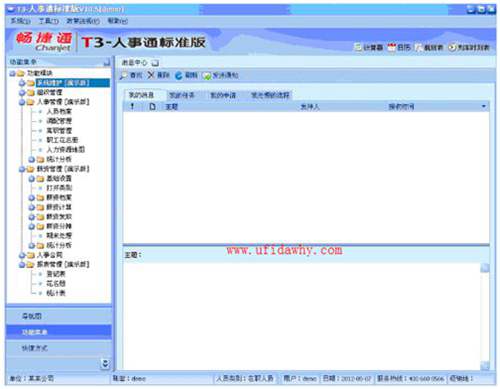Screen dimensions: 500x389
Task: Click the third header tool icon after calendar
Action: pyautogui.click(x=429, y=47)
